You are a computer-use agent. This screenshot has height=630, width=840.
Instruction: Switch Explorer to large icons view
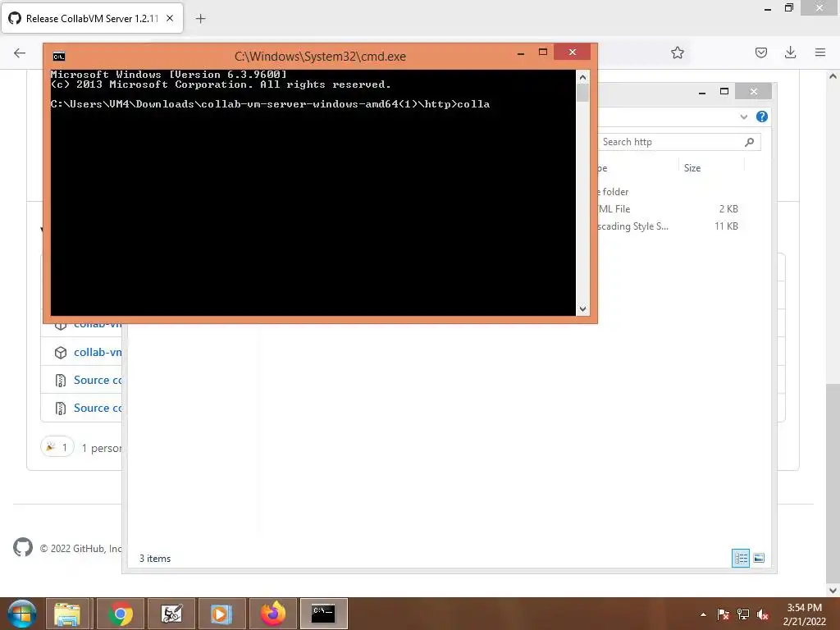point(759,558)
